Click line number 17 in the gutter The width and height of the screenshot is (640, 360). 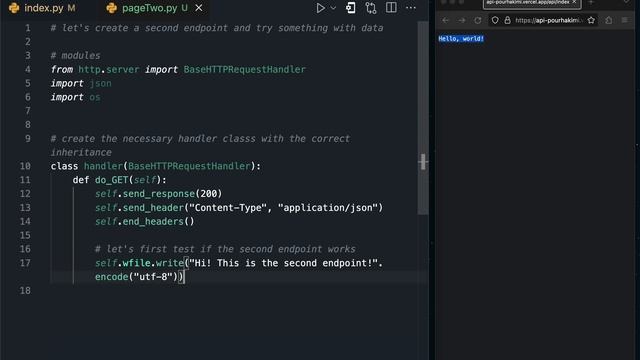click(25, 263)
